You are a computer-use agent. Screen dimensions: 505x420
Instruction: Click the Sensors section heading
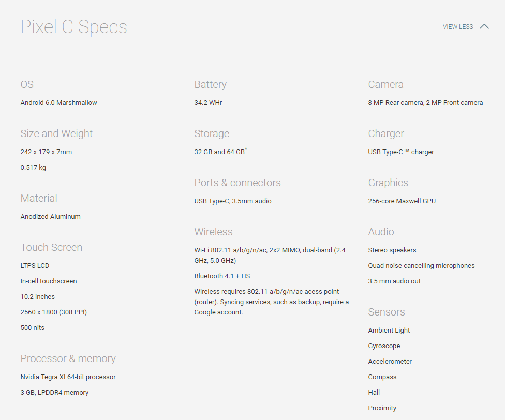386,312
